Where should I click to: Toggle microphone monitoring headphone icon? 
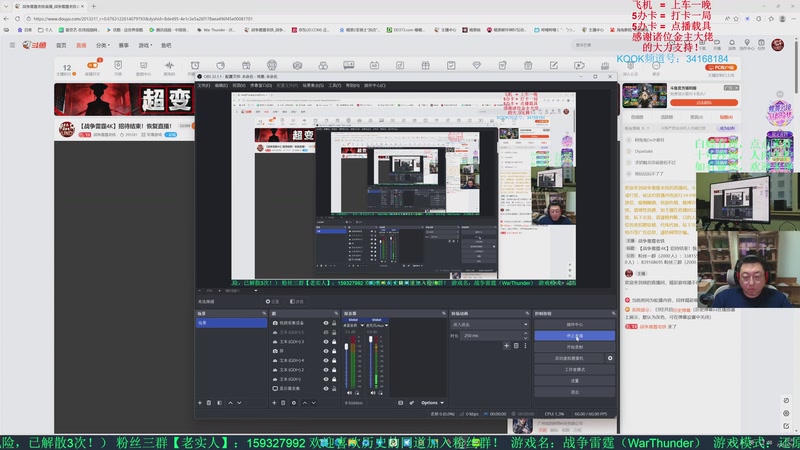381,393
